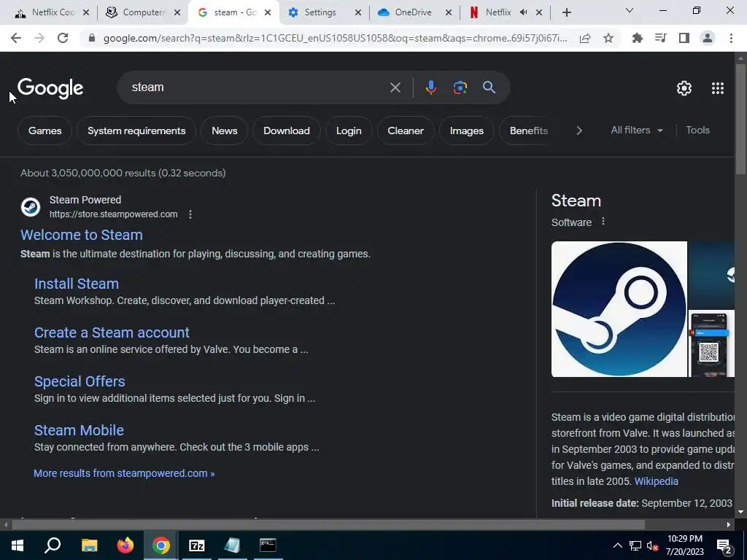Open the Chrome extensions puzzle icon

(x=638, y=38)
